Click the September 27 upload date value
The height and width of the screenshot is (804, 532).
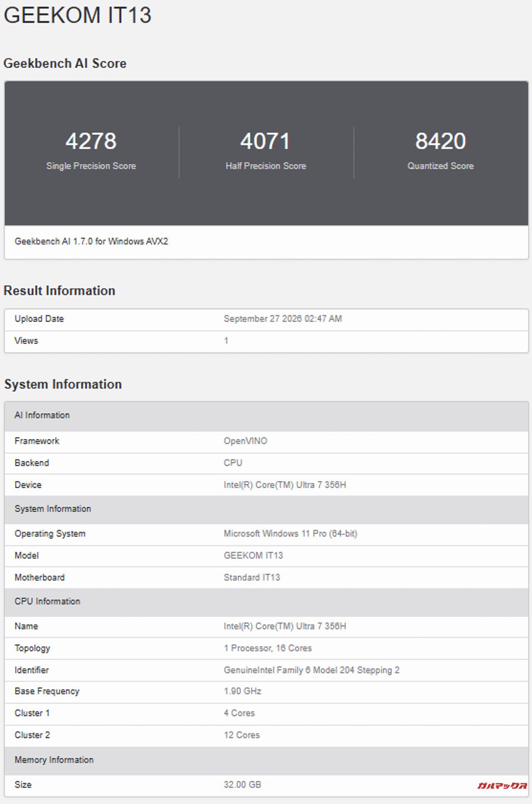point(283,319)
